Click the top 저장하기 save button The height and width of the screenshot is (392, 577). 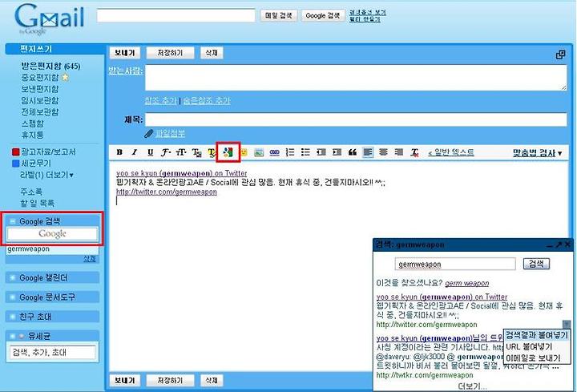click(170, 53)
